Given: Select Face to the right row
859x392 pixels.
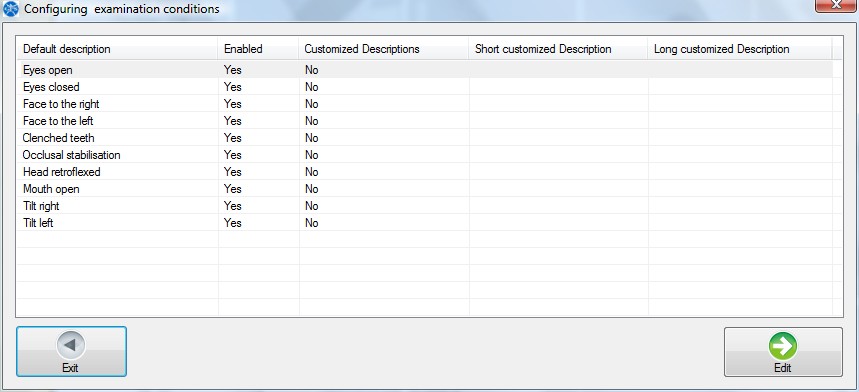Looking at the screenshot, I should 425,104.
